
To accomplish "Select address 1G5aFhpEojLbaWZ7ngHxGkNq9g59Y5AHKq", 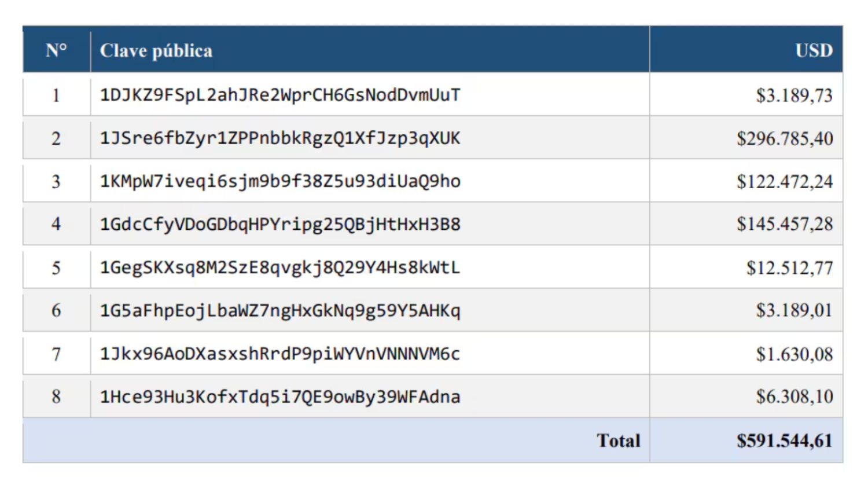I will point(280,310).
